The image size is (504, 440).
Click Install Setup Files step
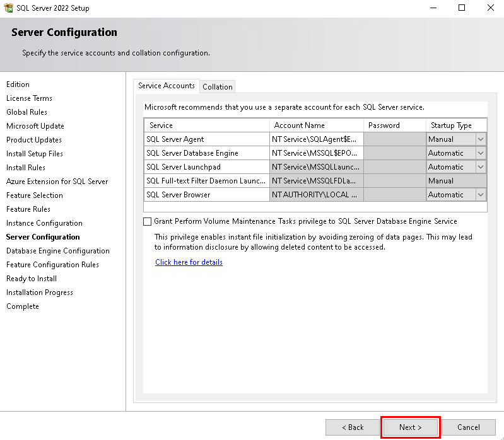pyautogui.click(x=35, y=154)
